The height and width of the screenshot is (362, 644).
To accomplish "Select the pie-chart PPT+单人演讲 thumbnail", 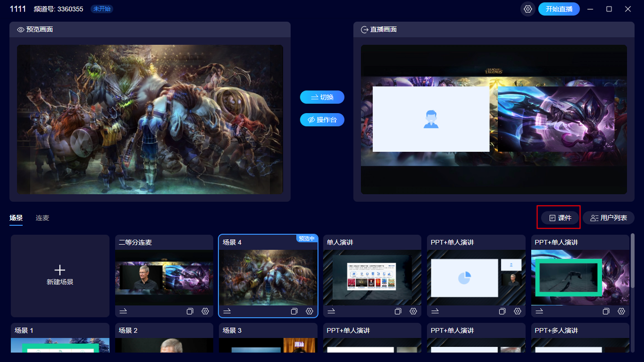I will click(x=476, y=278).
